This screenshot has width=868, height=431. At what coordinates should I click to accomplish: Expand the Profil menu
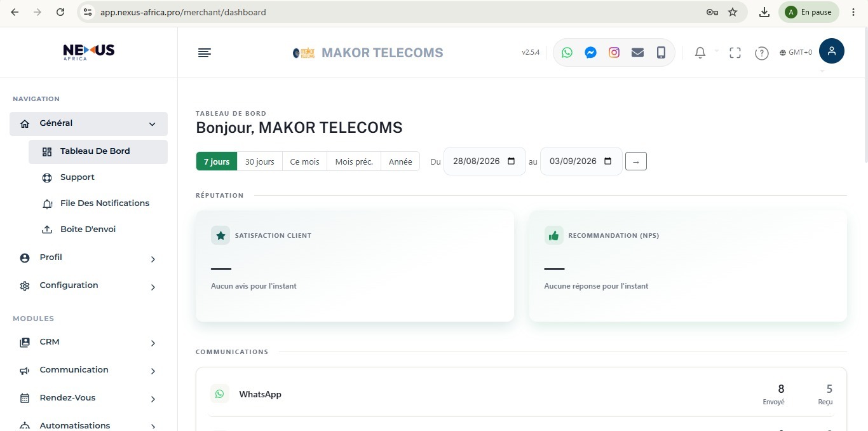pos(88,258)
